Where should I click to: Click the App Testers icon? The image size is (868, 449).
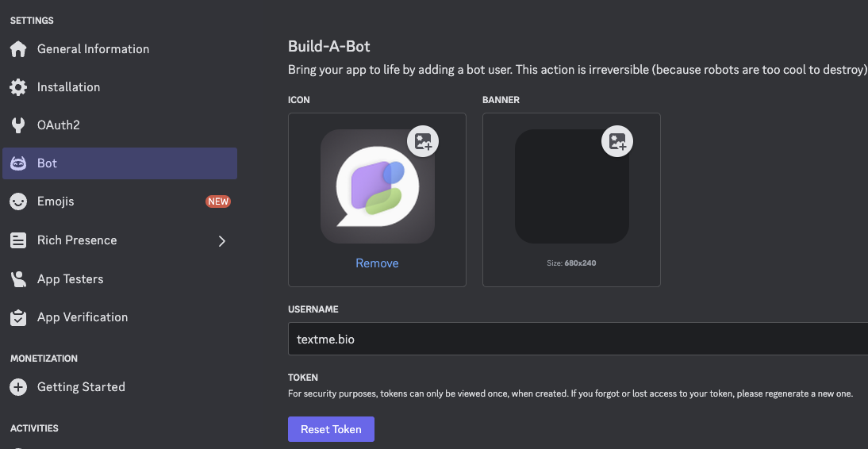pyautogui.click(x=18, y=279)
